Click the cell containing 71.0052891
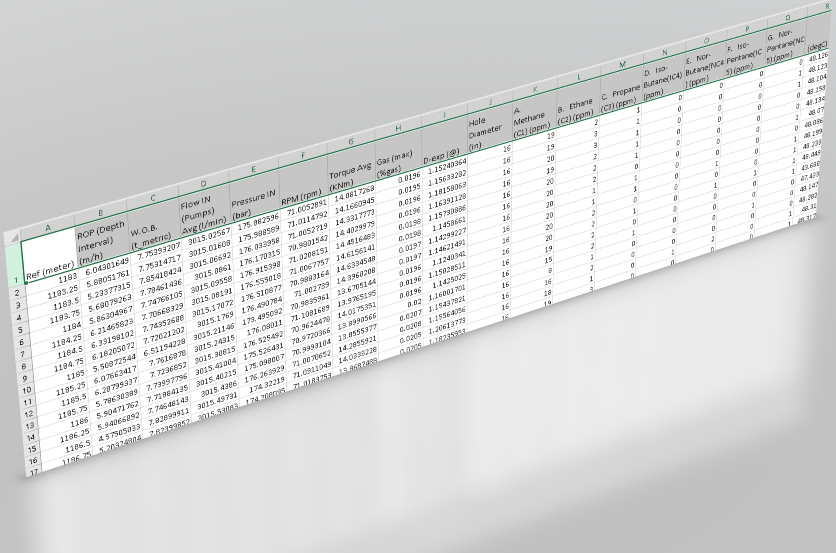This screenshot has height=553, width=836. [x=305, y=207]
